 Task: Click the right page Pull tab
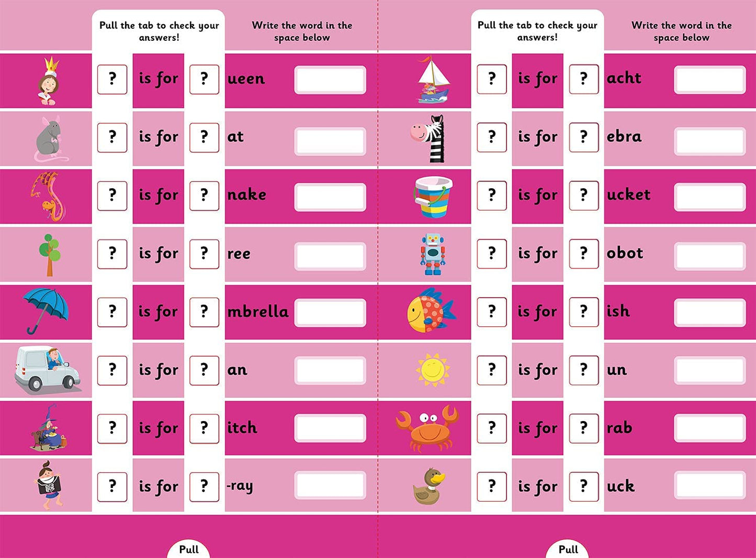568,549
